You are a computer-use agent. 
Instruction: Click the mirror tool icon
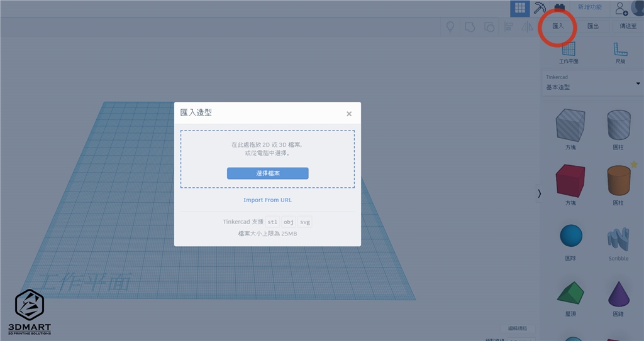527,26
